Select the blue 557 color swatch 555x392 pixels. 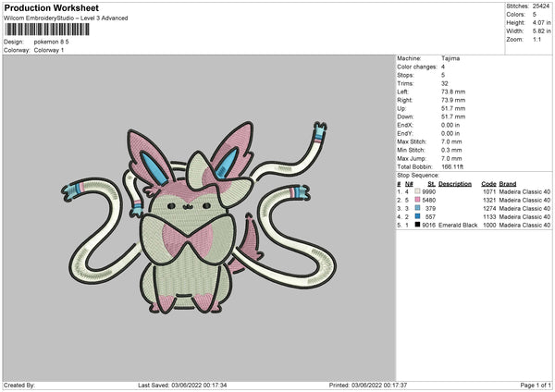(x=418, y=216)
